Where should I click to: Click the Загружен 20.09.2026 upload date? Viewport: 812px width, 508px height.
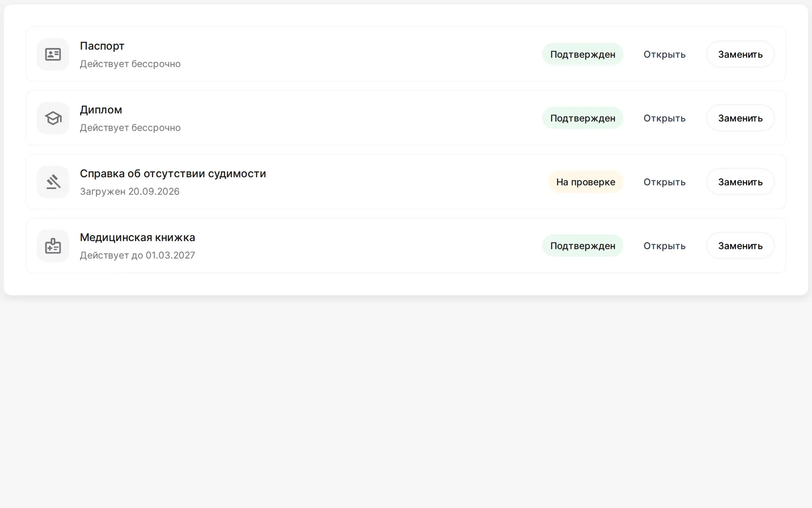pyautogui.click(x=130, y=192)
